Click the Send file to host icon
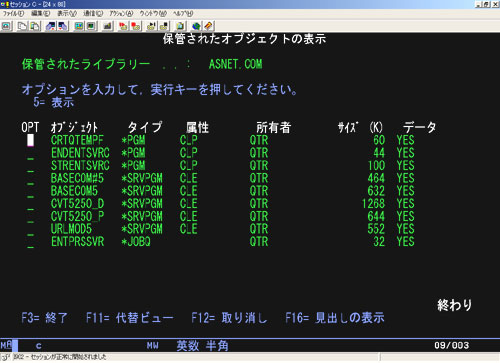 tap(51, 26)
